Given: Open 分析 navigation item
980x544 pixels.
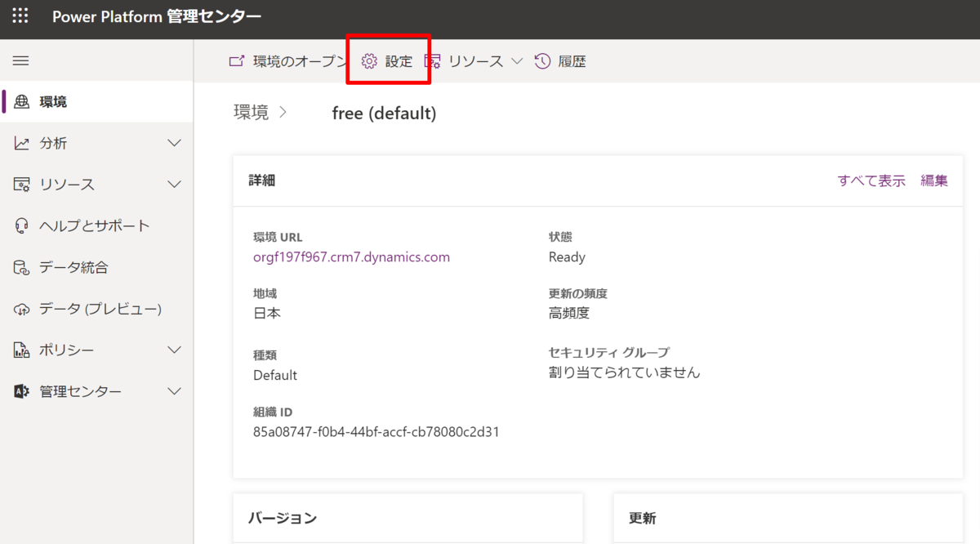Looking at the screenshot, I should (x=96, y=143).
